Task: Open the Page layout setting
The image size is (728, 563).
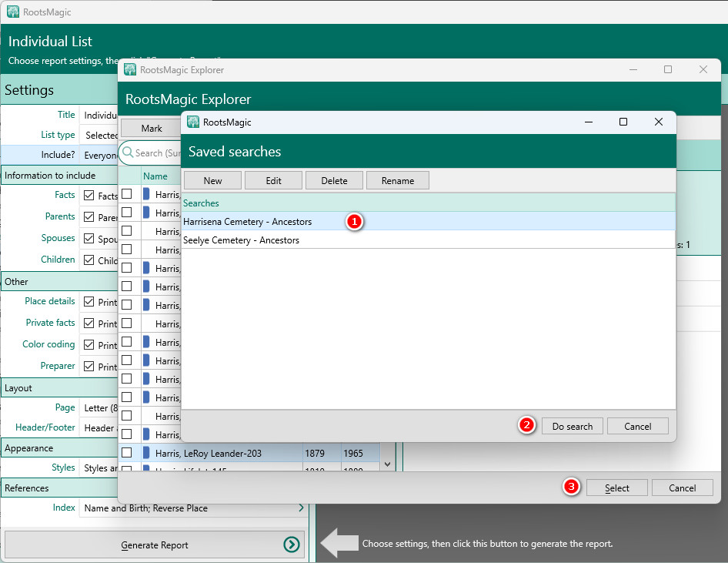Action: tap(99, 408)
